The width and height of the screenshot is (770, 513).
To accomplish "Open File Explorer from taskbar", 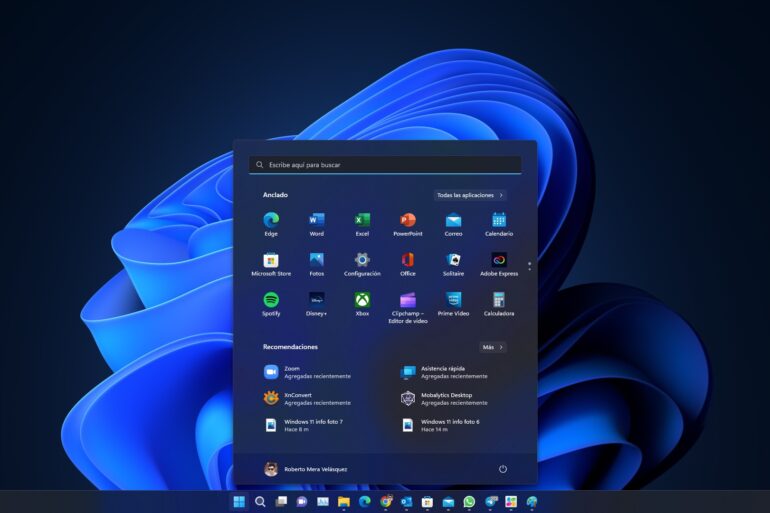I will tap(344, 502).
